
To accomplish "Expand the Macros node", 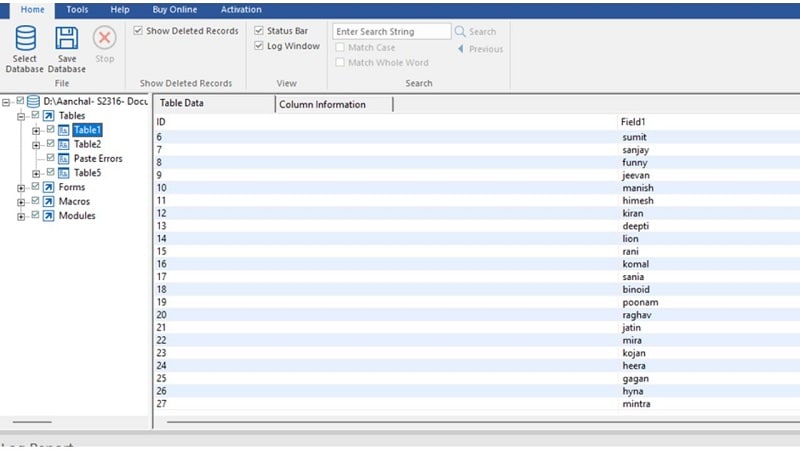I will click(x=21, y=203).
